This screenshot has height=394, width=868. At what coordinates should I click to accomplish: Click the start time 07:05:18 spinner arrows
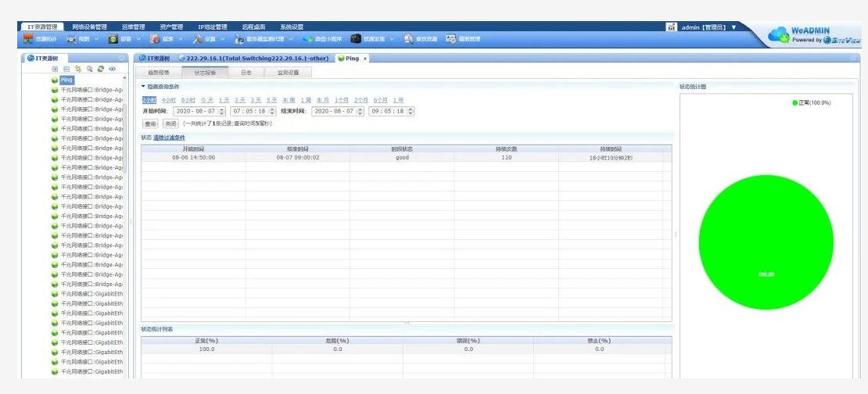tap(272, 111)
